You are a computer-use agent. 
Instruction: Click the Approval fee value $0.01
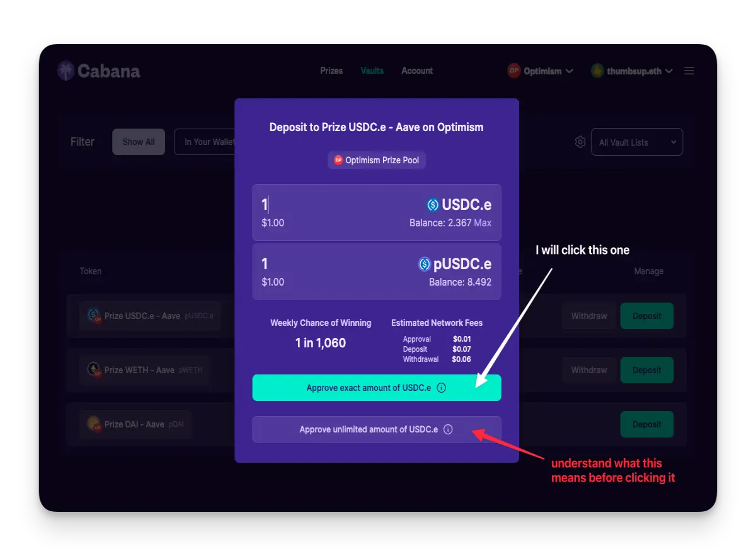[x=462, y=339]
